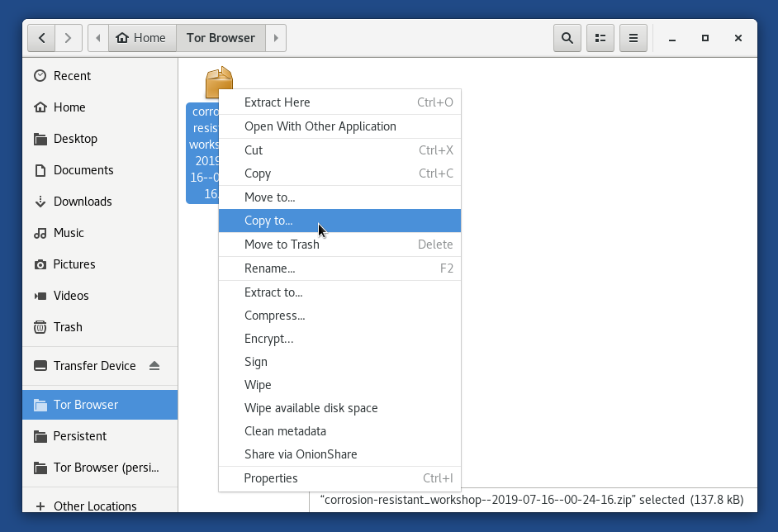
Task: Open Pictures label in the sidebar
Action: [x=74, y=264]
